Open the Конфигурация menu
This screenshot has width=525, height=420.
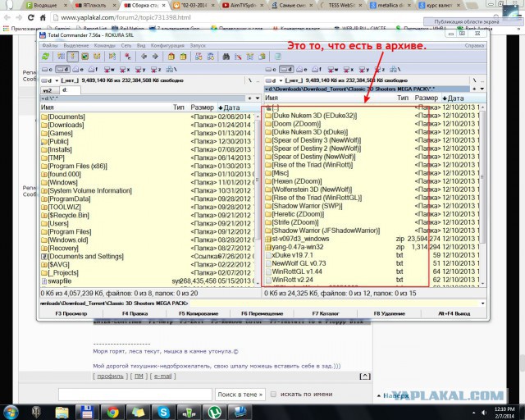[167, 46]
